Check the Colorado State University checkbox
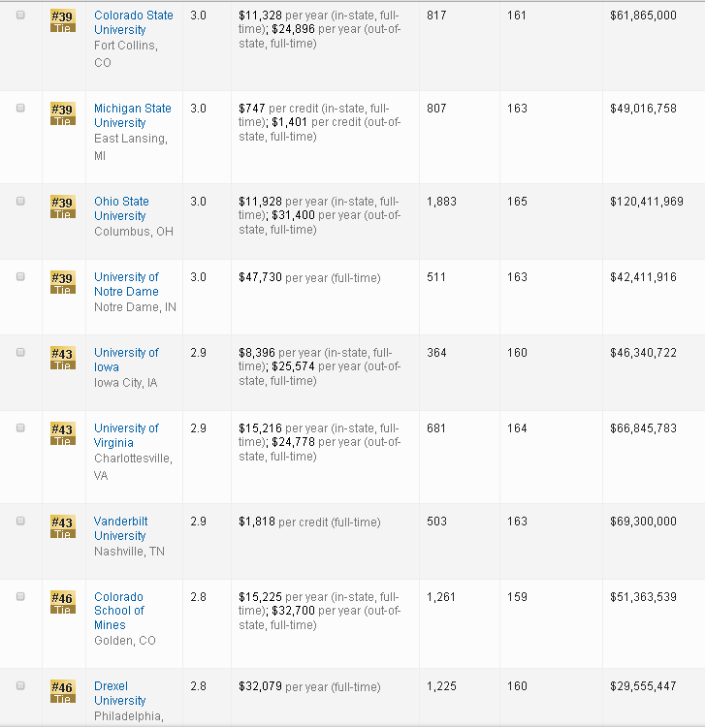This screenshot has width=705, height=728. click(x=20, y=16)
